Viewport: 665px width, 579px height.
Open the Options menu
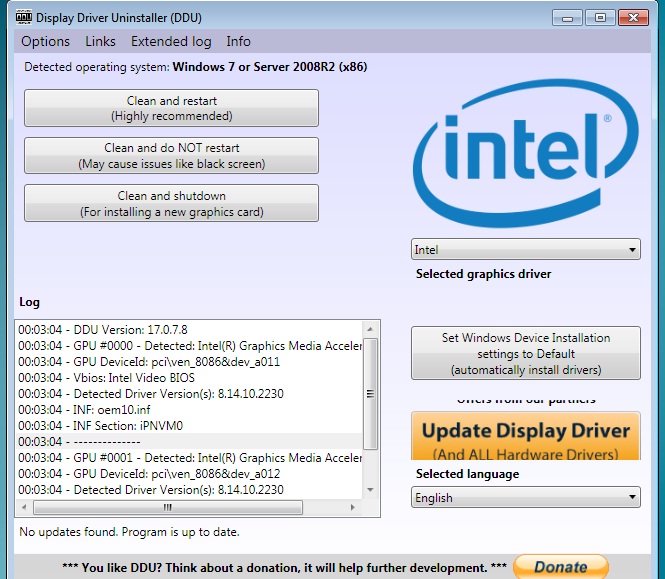45,42
